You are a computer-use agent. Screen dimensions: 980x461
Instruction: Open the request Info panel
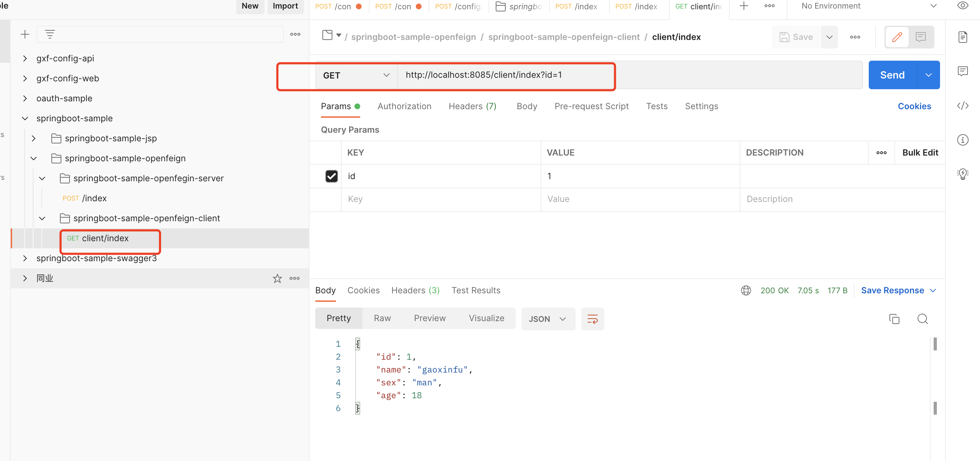click(963, 140)
